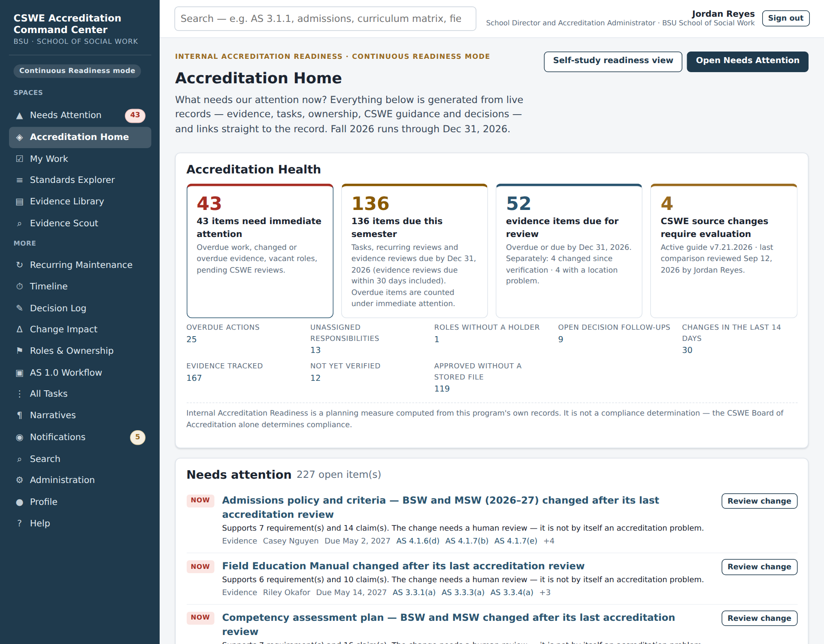Click the Roles & Ownership flag icon
This screenshot has height=644, width=824.
tap(19, 351)
